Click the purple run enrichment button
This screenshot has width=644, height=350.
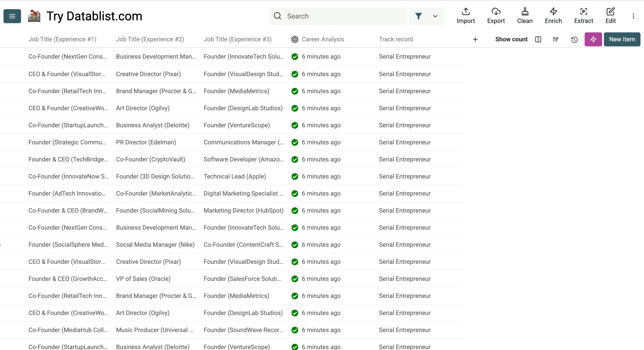pos(593,39)
